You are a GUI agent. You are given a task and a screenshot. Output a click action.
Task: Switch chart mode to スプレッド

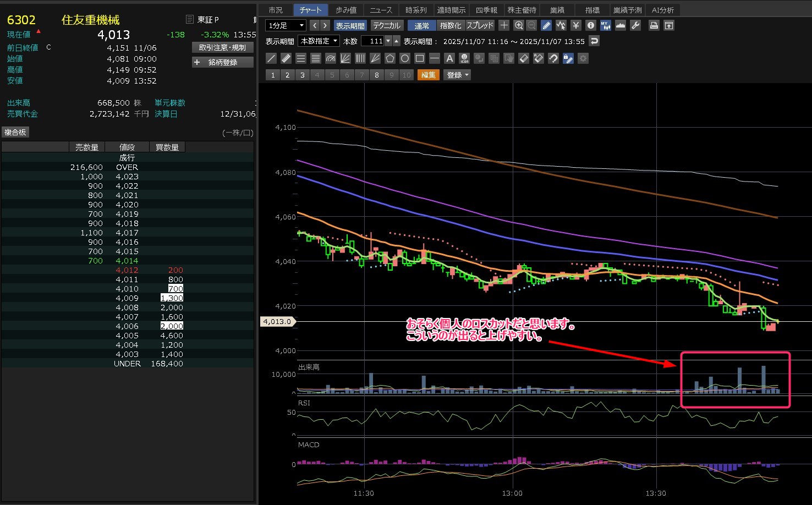pos(480,25)
